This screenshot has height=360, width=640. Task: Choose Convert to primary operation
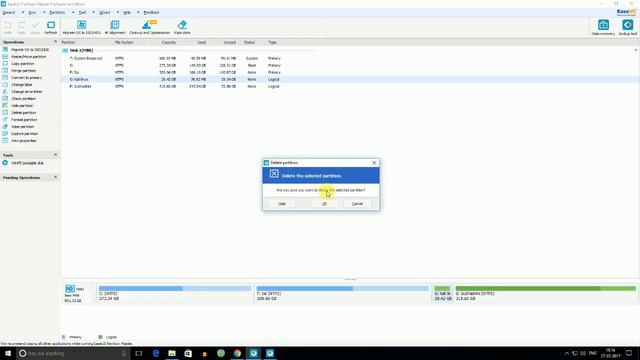22,78
